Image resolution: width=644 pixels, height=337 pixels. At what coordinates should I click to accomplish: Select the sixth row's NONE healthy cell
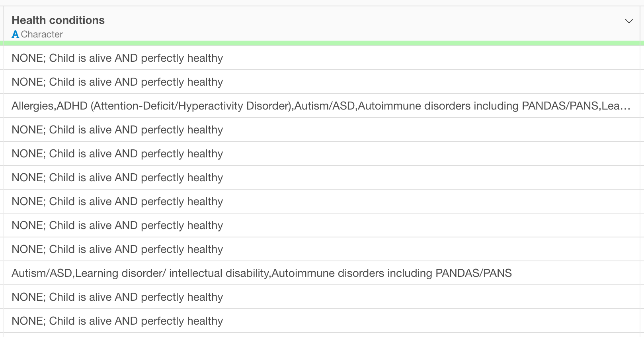pyautogui.click(x=321, y=178)
